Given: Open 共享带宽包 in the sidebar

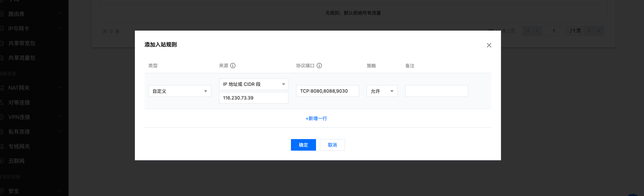Looking at the screenshot, I should (x=22, y=43).
